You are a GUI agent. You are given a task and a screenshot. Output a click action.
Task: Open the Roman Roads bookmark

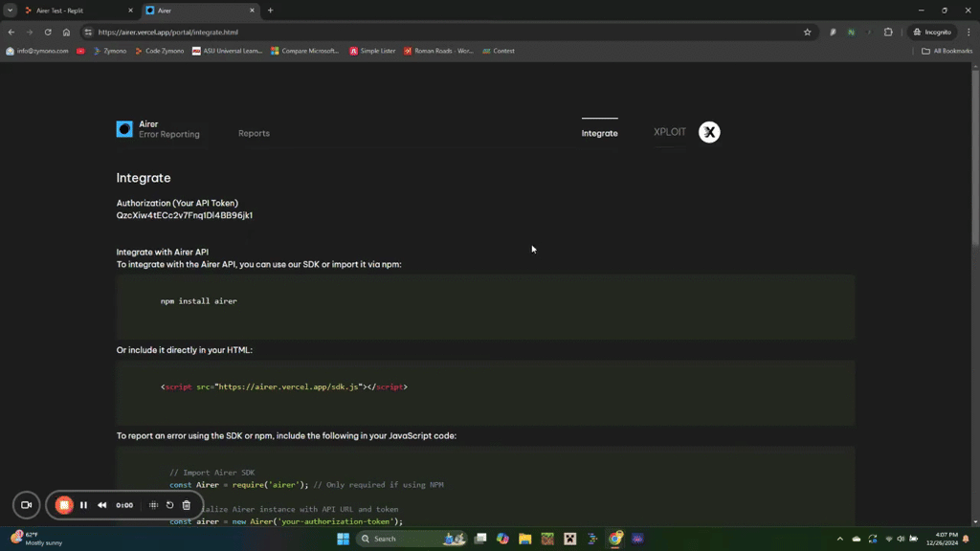(438, 51)
